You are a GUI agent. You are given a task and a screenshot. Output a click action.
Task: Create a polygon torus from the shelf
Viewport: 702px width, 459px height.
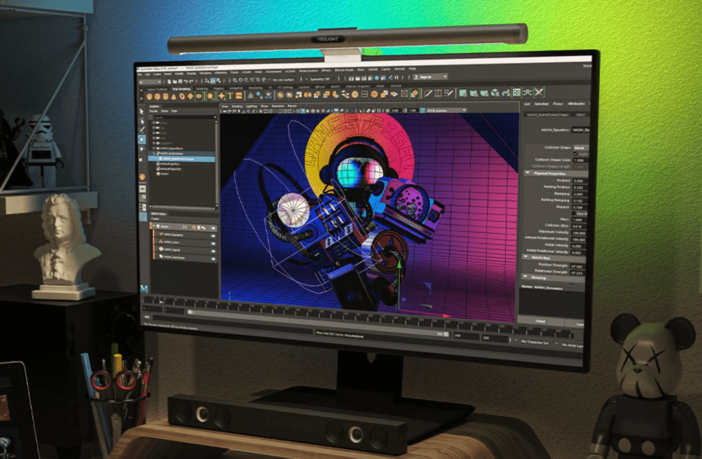(182, 96)
